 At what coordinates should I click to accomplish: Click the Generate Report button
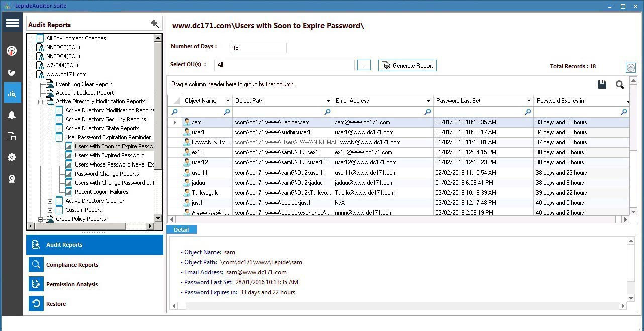click(x=407, y=66)
